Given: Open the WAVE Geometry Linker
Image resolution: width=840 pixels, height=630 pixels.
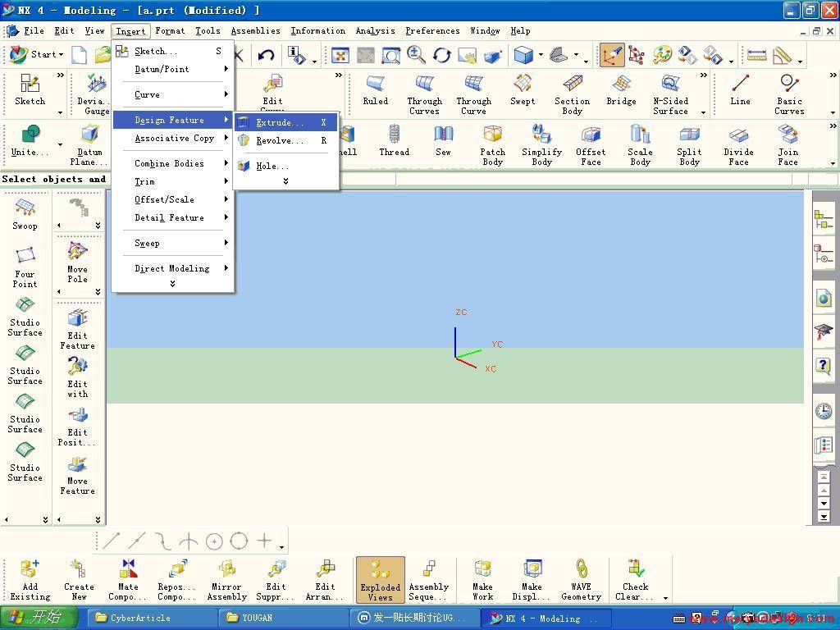Looking at the screenshot, I should click(x=582, y=580).
